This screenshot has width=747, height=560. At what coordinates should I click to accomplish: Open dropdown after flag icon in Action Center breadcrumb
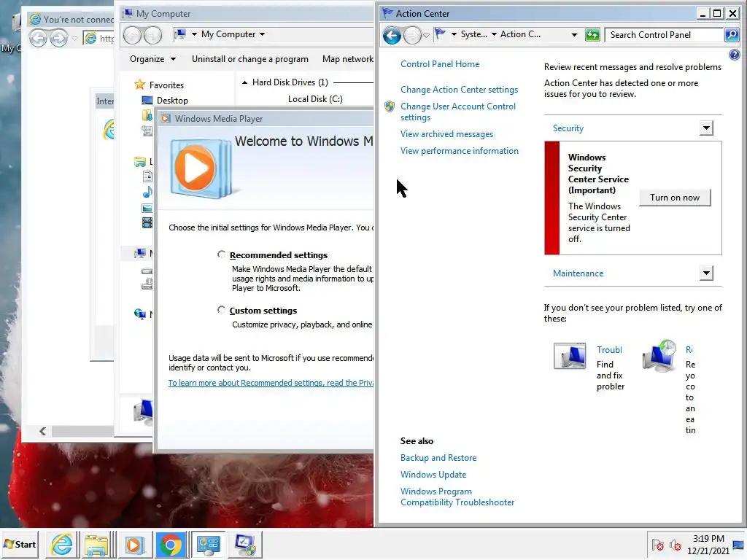tap(454, 34)
